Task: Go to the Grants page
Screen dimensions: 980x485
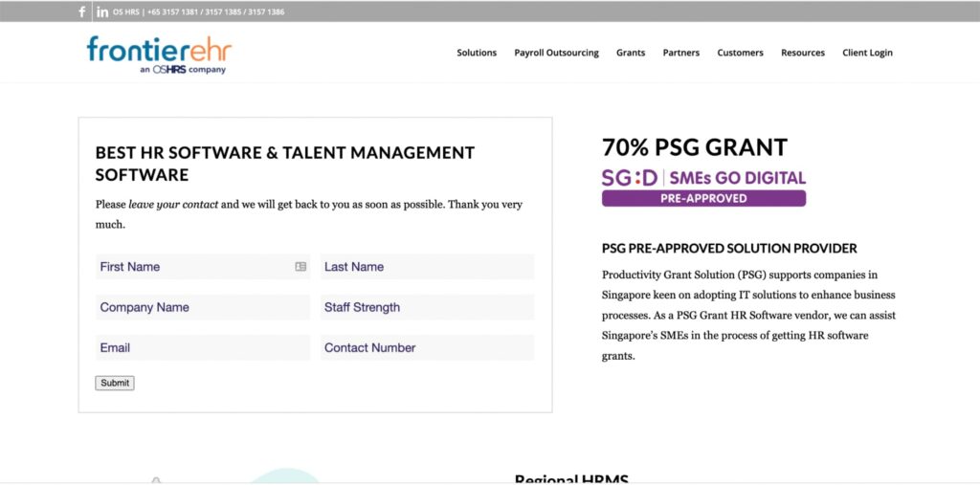Action: [x=631, y=53]
